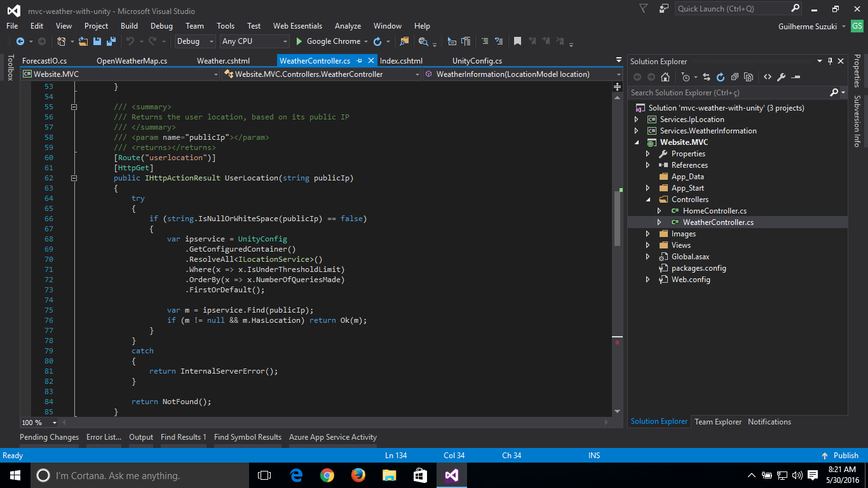Open the Analyze menu
Screen dimensions: 868x488
(348, 26)
